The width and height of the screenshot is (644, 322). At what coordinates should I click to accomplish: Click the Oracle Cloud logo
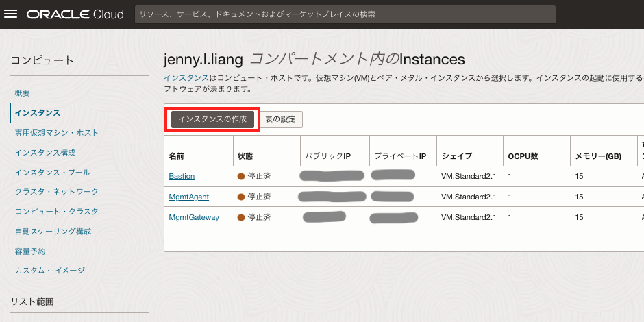75,14
